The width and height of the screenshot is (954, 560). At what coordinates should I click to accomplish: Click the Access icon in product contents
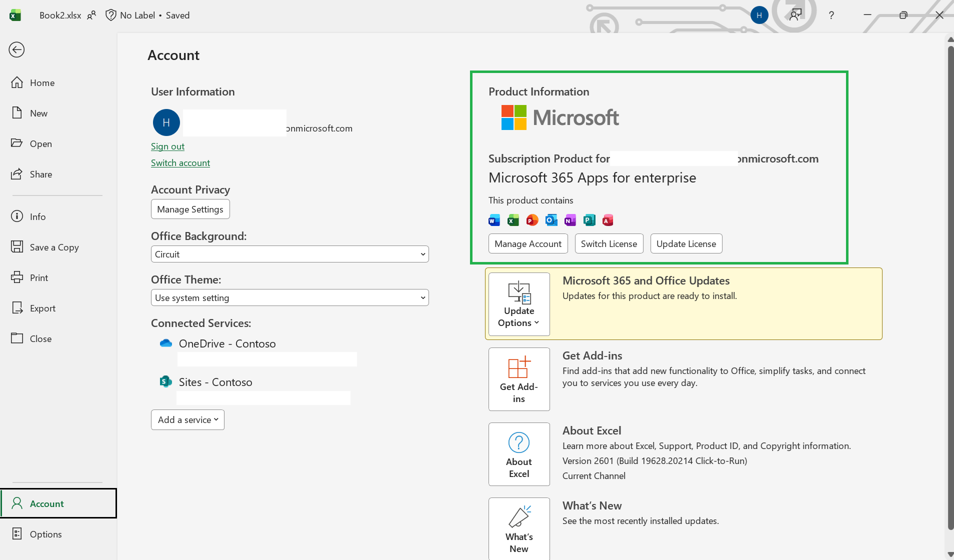608,220
